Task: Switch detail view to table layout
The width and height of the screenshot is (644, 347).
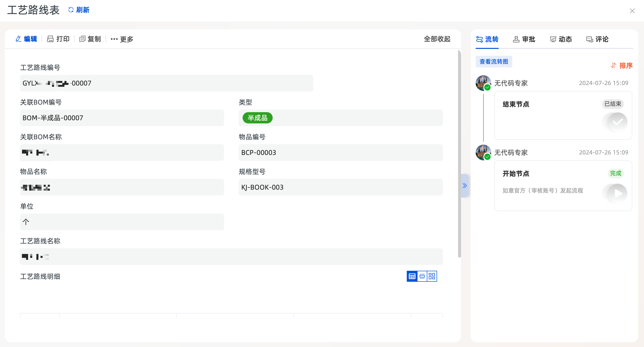Action: click(412, 276)
